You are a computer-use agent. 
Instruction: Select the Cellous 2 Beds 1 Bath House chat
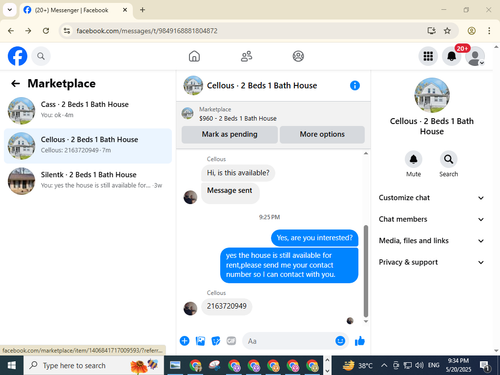[x=88, y=146]
